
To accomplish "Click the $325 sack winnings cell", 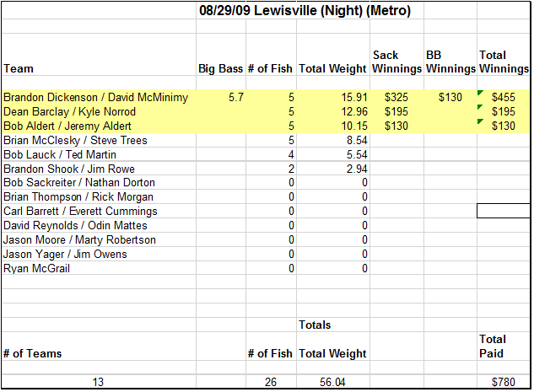I will click(x=396, y=97).
